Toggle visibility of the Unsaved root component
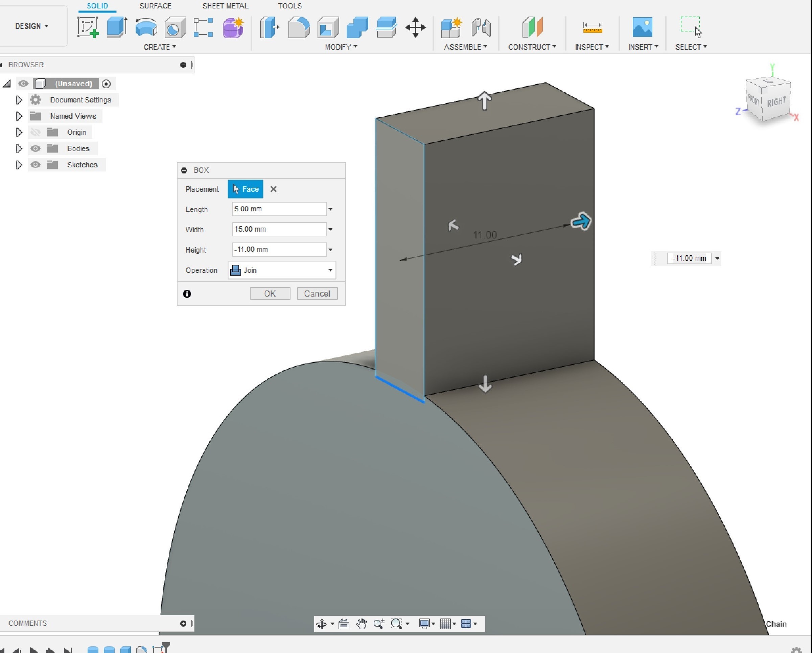Viewport: 812px width, 653px height. point(23,84)
